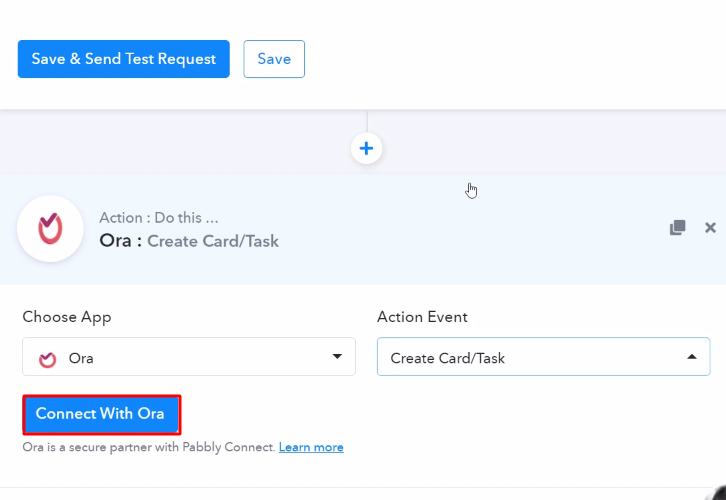Image resolution: width=726 pixels, height=500 pixels.
Task: Remove the Ora action with X icon
Action: (x=710, y=227)
